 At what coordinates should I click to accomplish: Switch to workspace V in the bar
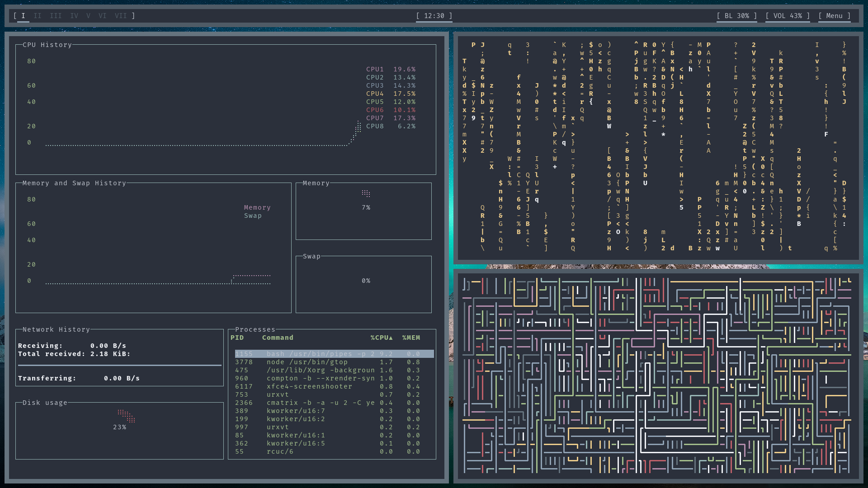88,16
